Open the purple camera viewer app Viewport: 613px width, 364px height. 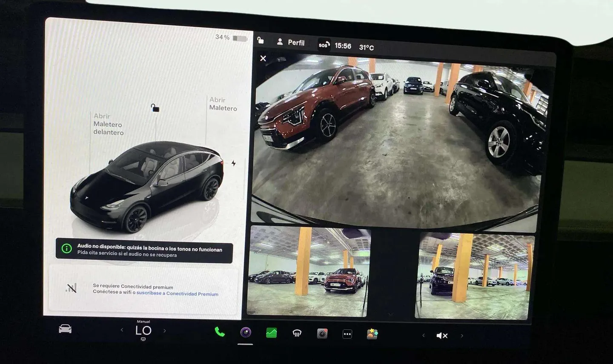pos(245,332)
